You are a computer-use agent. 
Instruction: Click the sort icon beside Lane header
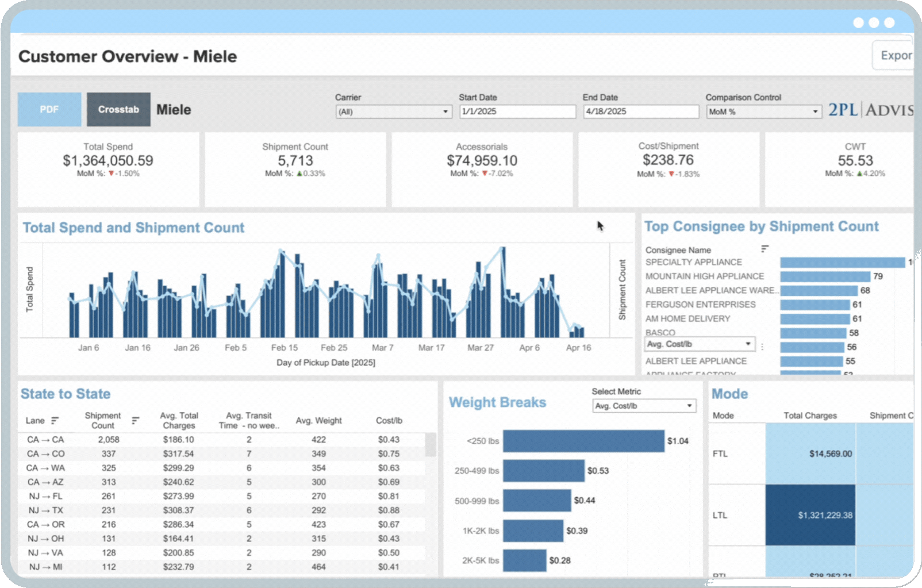[x=55, y=421]
